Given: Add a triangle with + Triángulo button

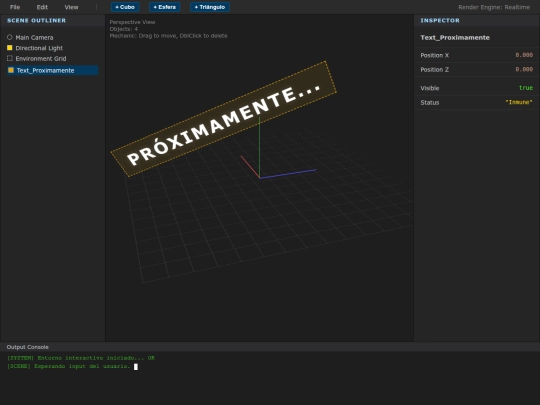Looking at the screenshot, I should [210, 7].
